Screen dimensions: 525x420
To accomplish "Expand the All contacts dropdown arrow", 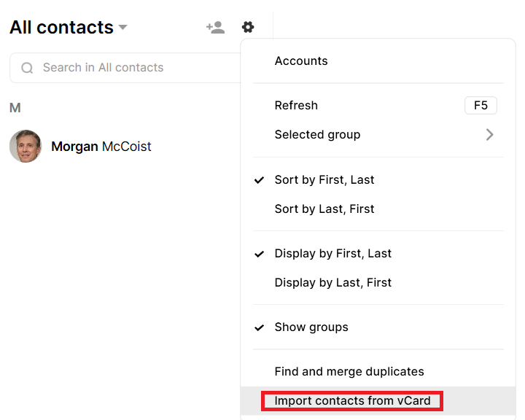I will tap(123, 27).
